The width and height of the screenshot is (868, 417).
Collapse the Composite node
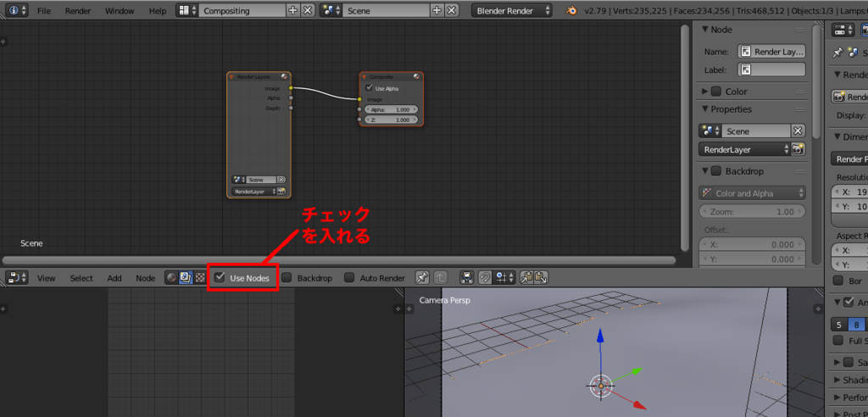coord(364,77)
